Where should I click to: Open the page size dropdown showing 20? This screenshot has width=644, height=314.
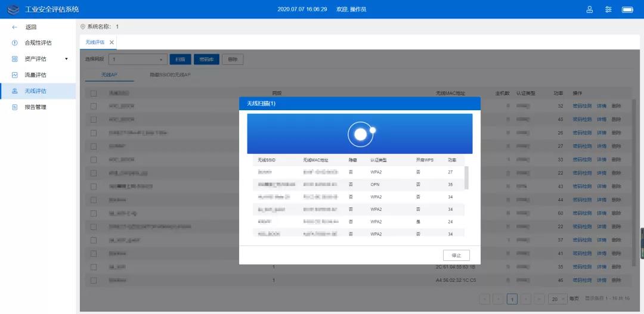[x=558, y=299]
